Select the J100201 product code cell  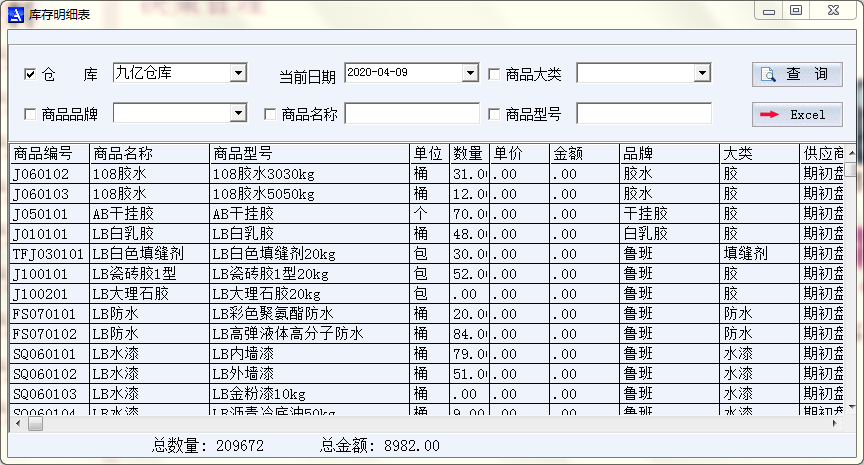pos(50,294)
